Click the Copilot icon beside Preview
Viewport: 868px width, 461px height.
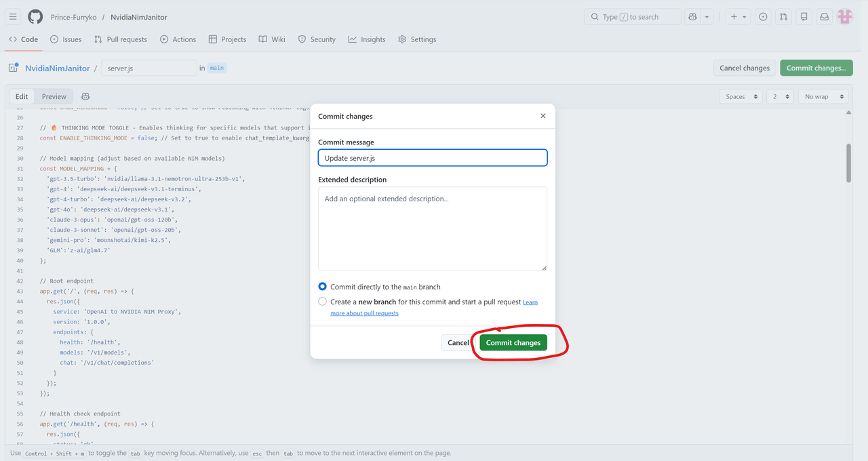click(85, 96)
